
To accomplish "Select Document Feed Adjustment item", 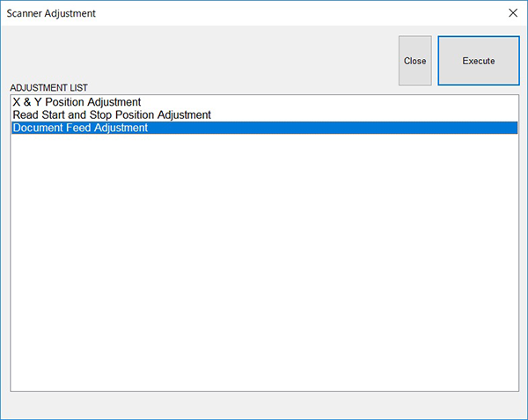I will (x=264, y=128).
